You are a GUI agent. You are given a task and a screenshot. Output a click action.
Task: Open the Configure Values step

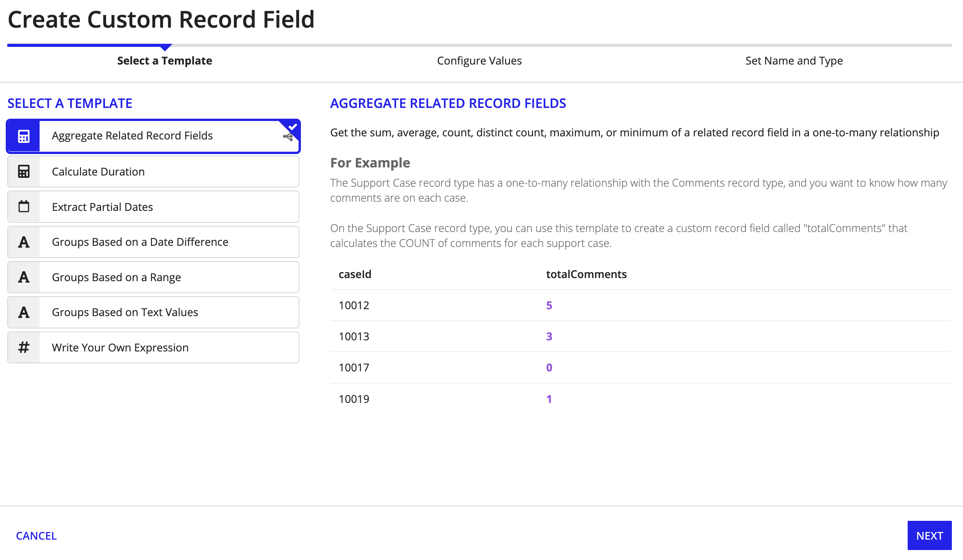point(479,61)
